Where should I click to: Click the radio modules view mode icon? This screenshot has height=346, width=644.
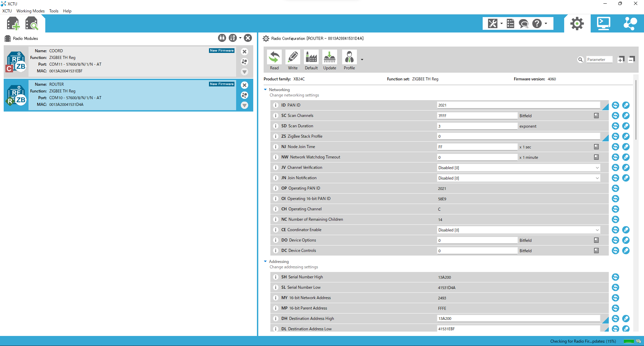click(x=222, y=38)
